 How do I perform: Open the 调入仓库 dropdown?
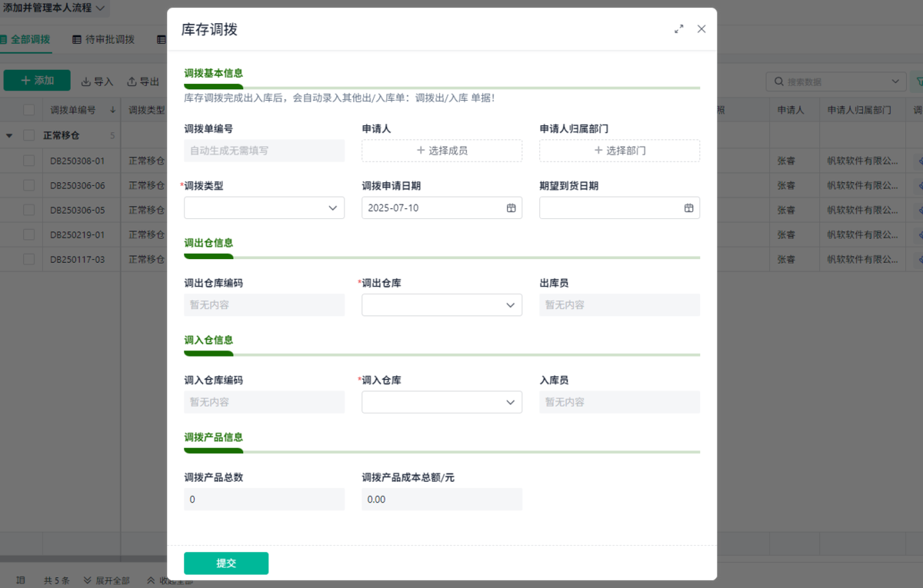point(442,402)
